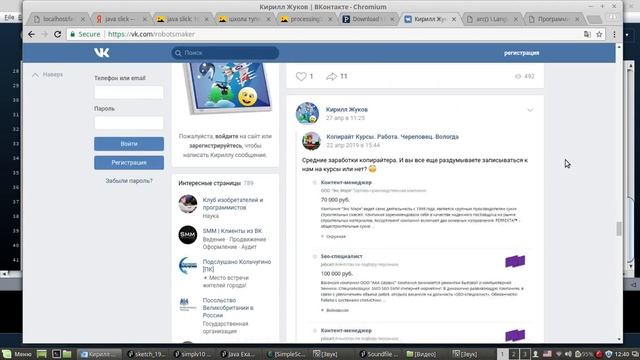The height and width of the screenshot is (360, 640).
Task: Close the Download tab
Action: coord(392,19)
